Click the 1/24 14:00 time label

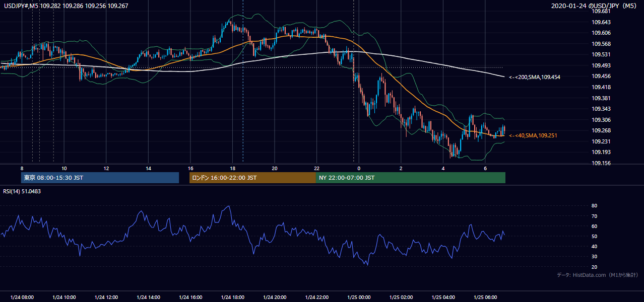pos(148,297)
